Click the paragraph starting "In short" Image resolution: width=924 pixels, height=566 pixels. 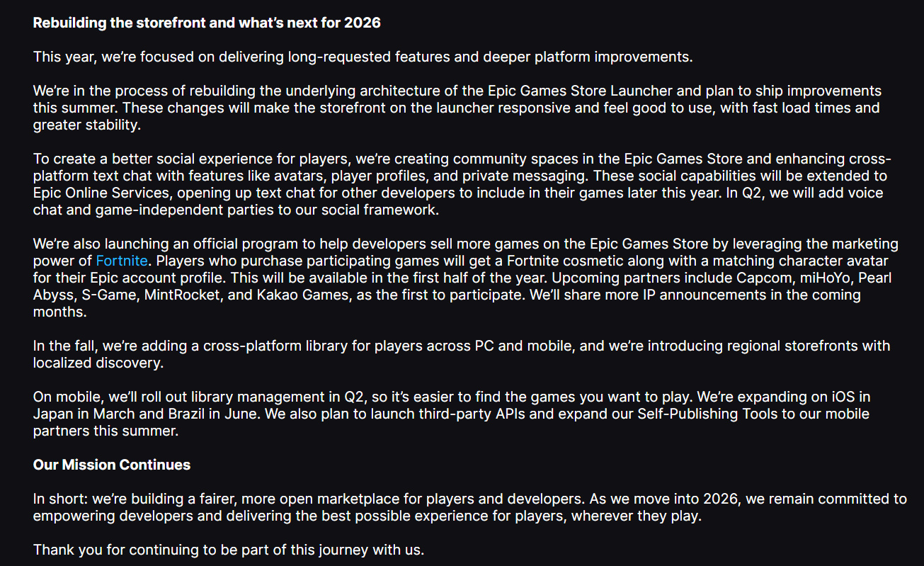469,507
